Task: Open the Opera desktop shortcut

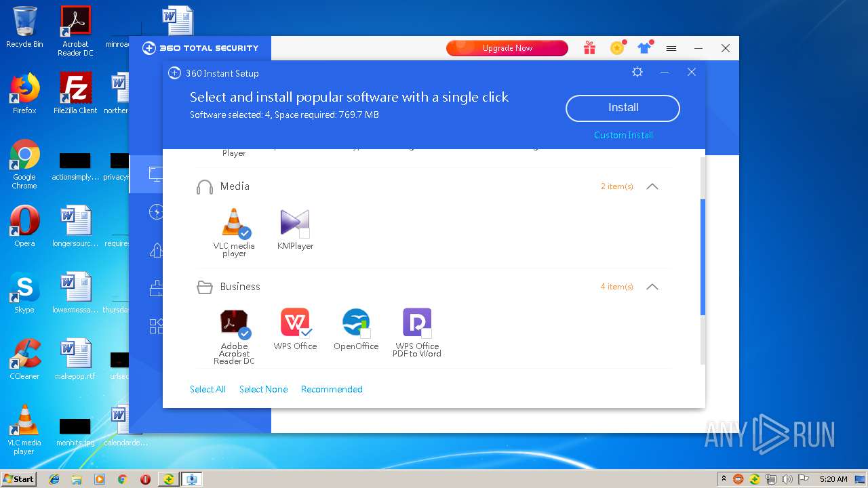Action: [x=24, y=226]
